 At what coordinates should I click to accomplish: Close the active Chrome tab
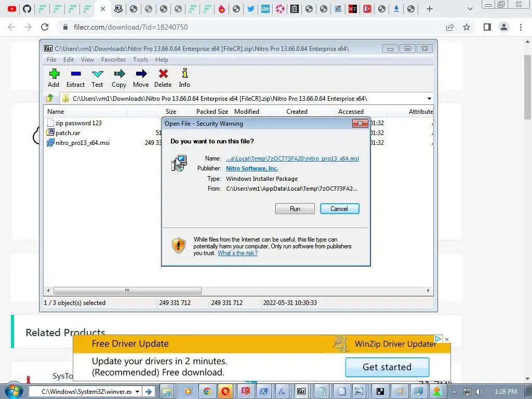[x=103, y=9]
